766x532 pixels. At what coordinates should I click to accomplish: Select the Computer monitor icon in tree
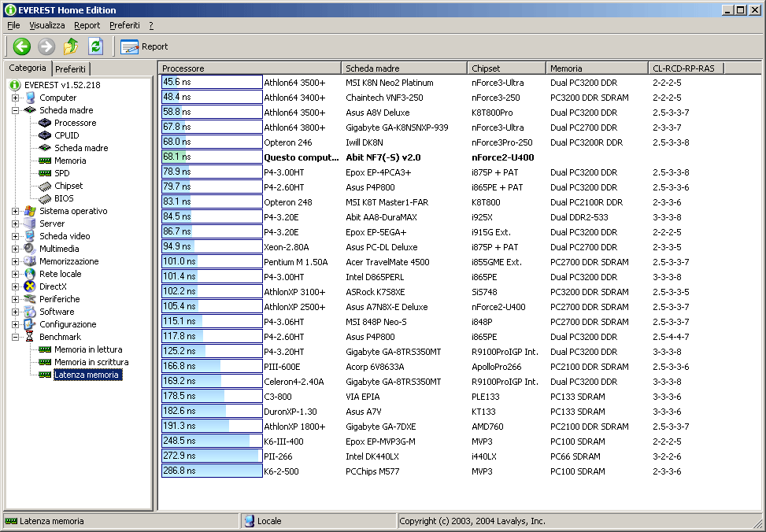pyautogui.click(x=30, y=98)
